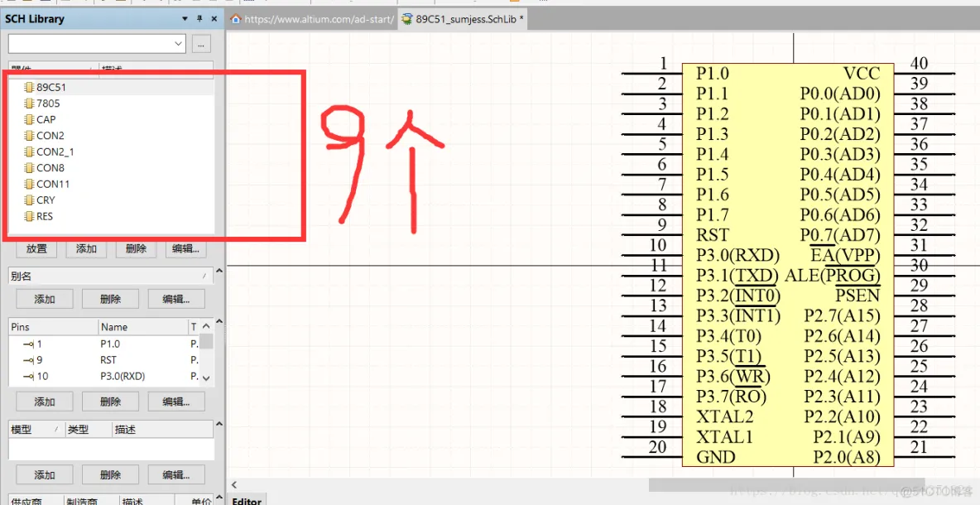
Task: Click 删除 below the component list
Action: click(136, 248)
